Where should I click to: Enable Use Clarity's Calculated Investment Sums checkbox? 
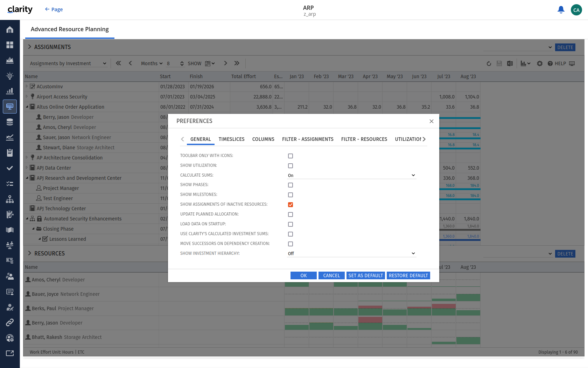click(x=290, y=234)
